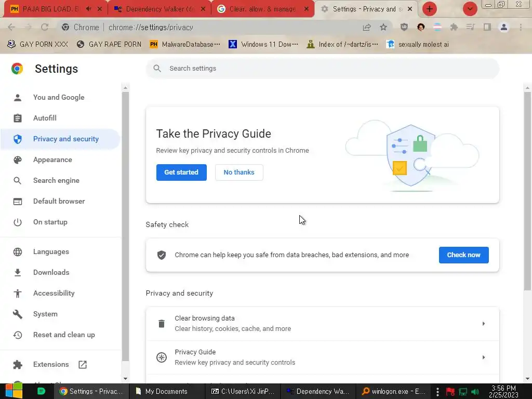This screenshot has width=532, height=399.
Task: Close the Settings tab
Action: [x=410, y=9]
